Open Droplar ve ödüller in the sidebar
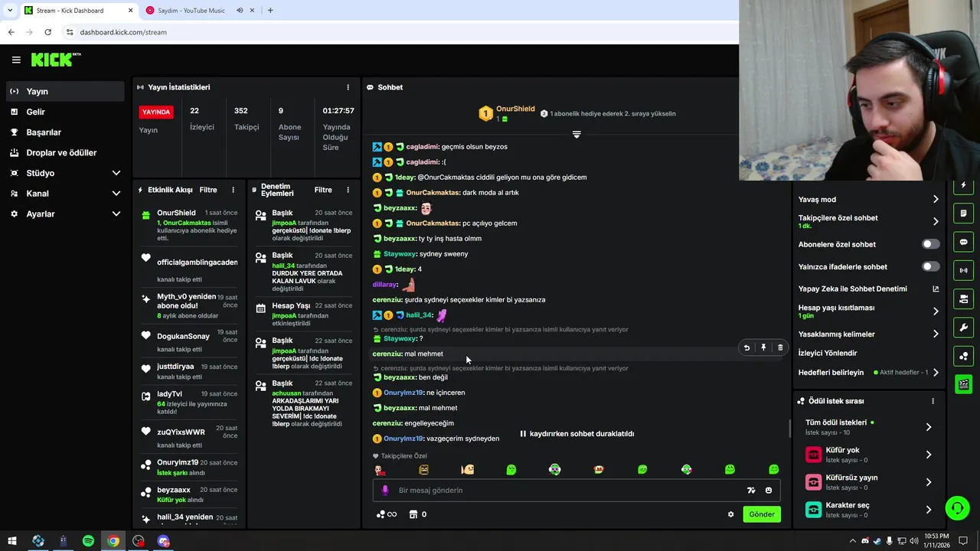The image size is (980, 551). click(64, 153)
